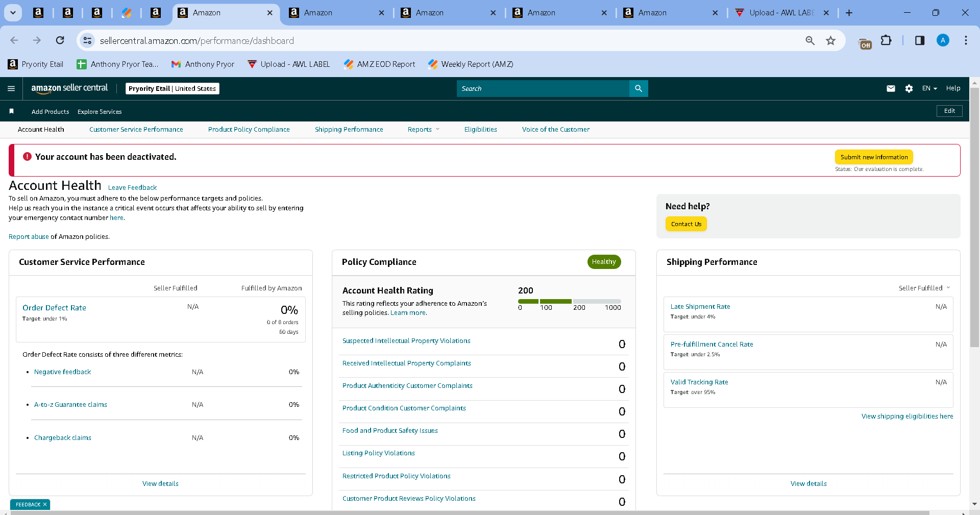
Task: Open the Chrome profile avatar
Action: (x=943, y=40)
